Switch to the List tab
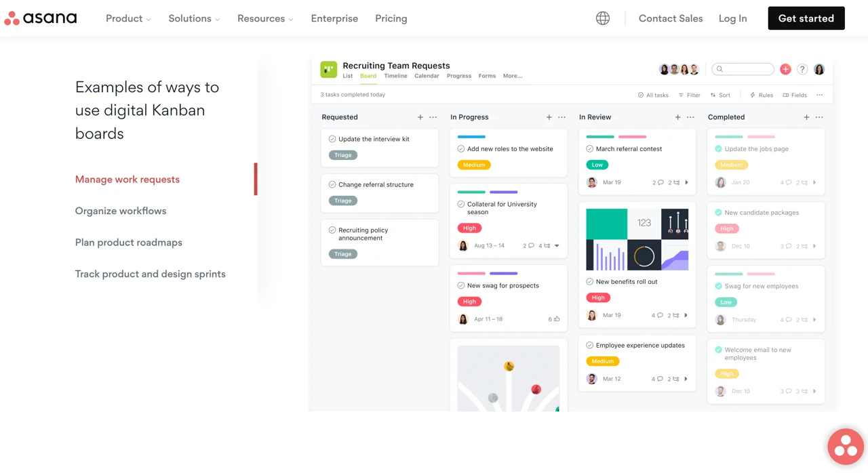Image resolution: width=868 pixels, height=473 pixels. [x=348, y=76]
